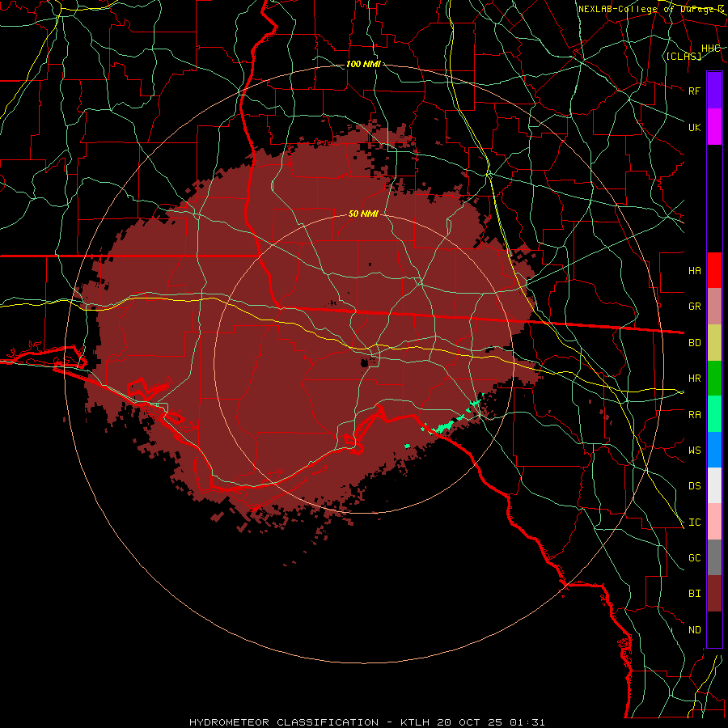This screenshot has height=728, width=728.
Task: Click the RA legend label
Action: [695, 415]
